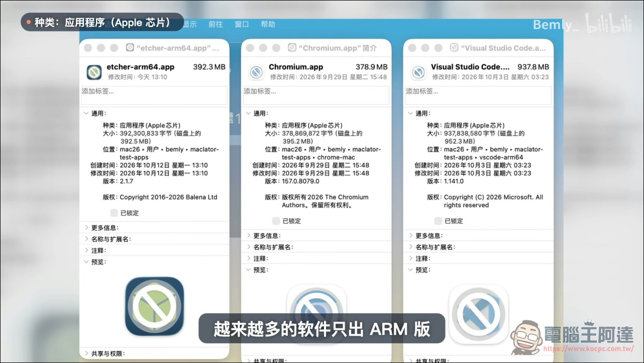
Task: Expand 注释 in Chromium.app window
Action: [x=248, y=258]
